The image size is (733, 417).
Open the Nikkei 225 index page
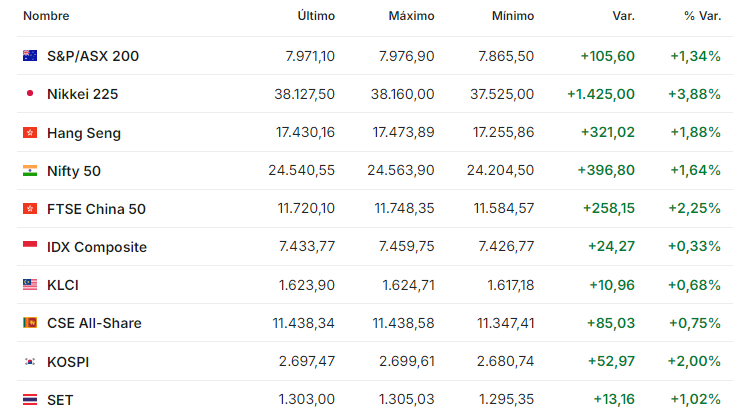click(82, 94)
